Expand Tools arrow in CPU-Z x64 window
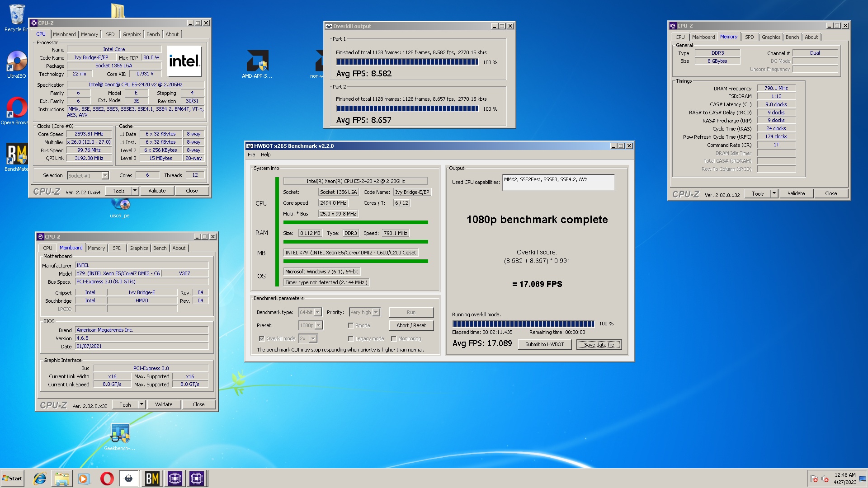Viewport: 868px width, 488px height. (135, 191)
